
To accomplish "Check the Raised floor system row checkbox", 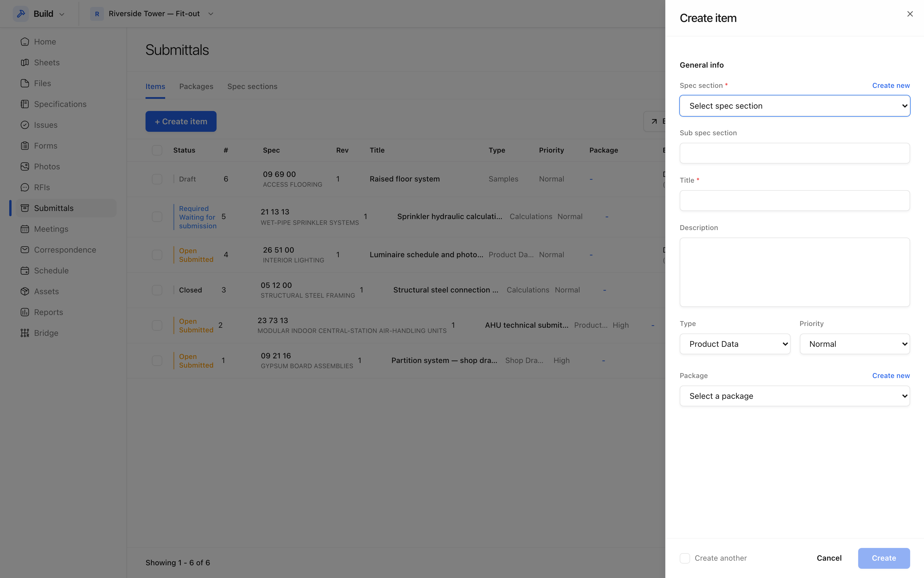I will click(x=157, y=179).
